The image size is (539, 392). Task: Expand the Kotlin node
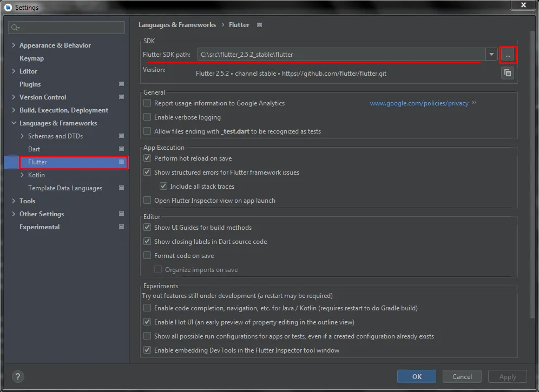click(x=22, y=175)
